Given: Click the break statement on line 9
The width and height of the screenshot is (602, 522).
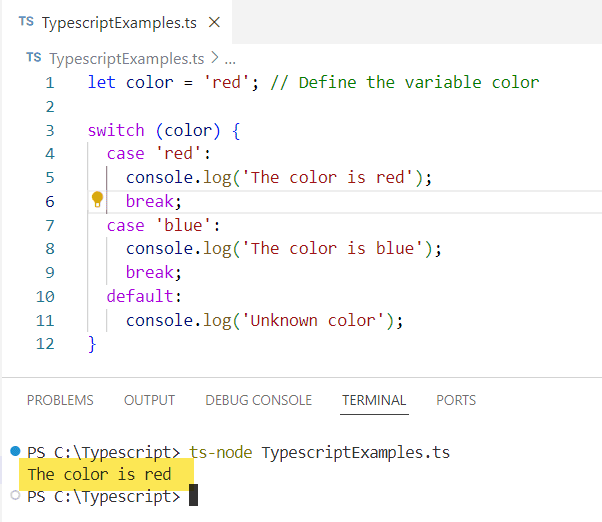Looking at the screenshot, I should (x=154, y=272).
